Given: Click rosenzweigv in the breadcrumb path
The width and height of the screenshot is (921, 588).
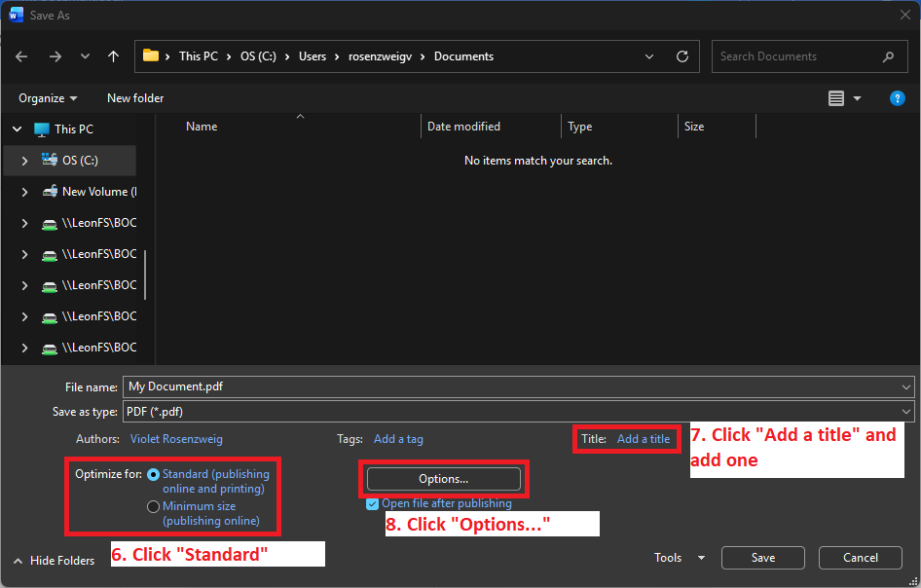Looking at the screenshot, I should tap(380, 56).
